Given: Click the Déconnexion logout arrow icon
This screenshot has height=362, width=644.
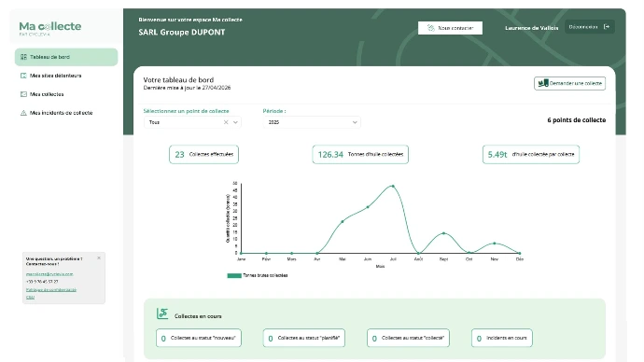Looking at the screenshot, I should click(607, 27).
